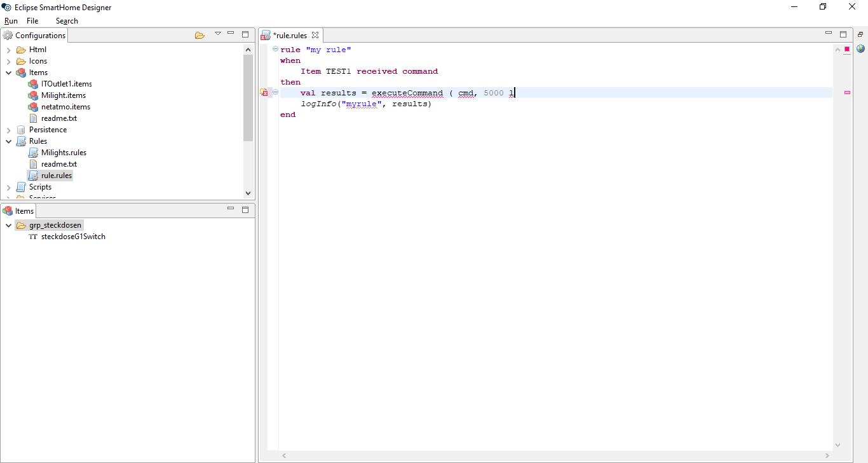Expand the Html folder

click(x=9, y=50)
